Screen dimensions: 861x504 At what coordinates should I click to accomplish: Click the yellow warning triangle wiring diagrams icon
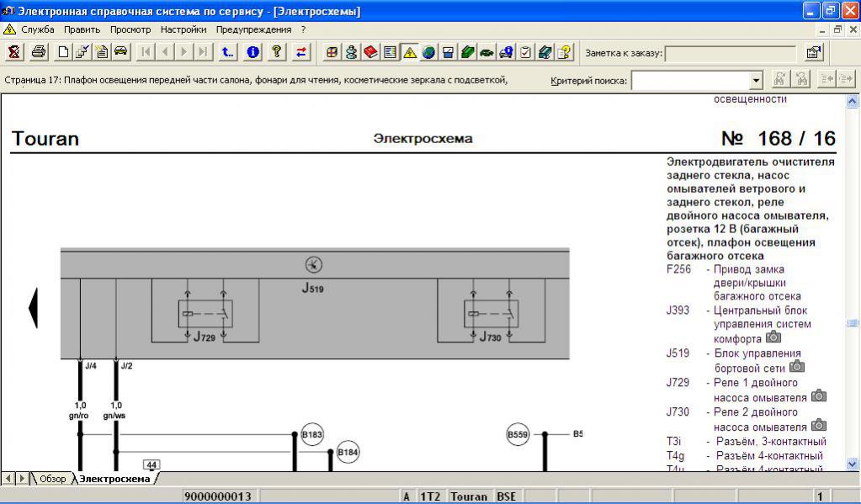[410, 52]
